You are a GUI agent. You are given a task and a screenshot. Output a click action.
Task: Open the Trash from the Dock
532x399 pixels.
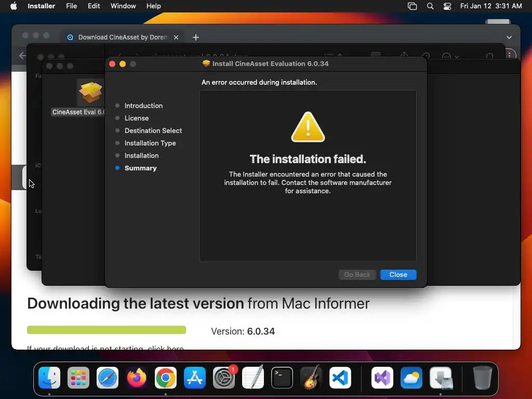point(483,378)
